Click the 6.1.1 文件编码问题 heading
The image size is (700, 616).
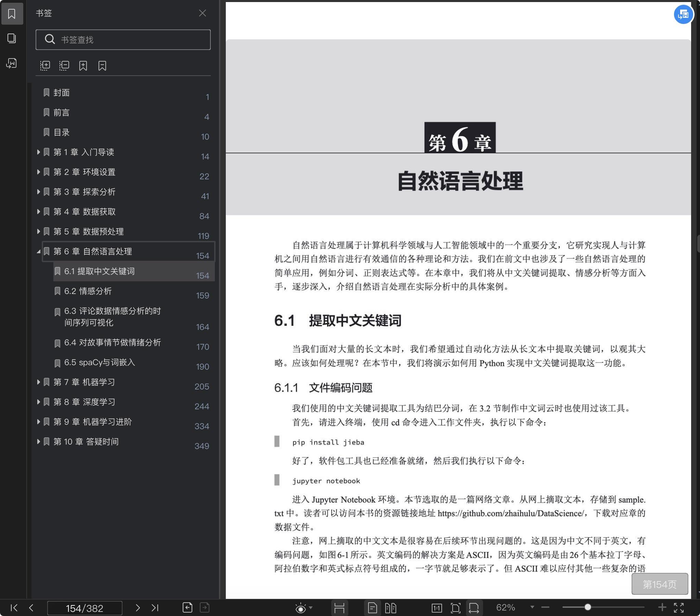[x=323, y=387]
